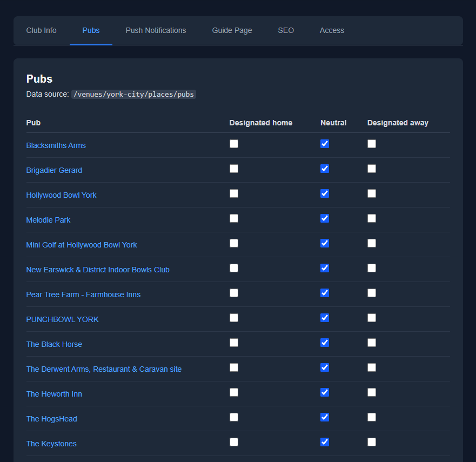Check Designated away for The Derwent Arms

(372, 368)
